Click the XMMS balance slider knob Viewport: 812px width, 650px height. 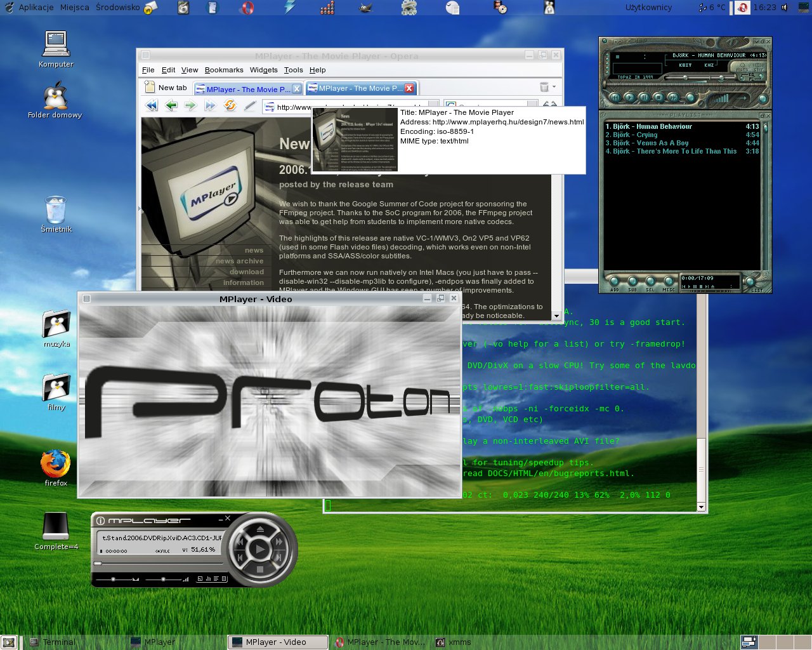(x=721, y=77)
